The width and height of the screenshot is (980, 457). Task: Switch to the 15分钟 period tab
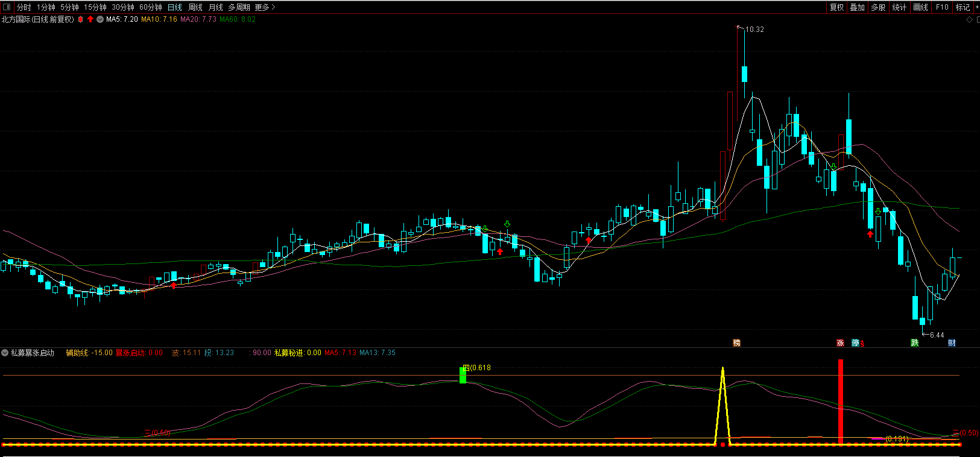click(95, 7)
